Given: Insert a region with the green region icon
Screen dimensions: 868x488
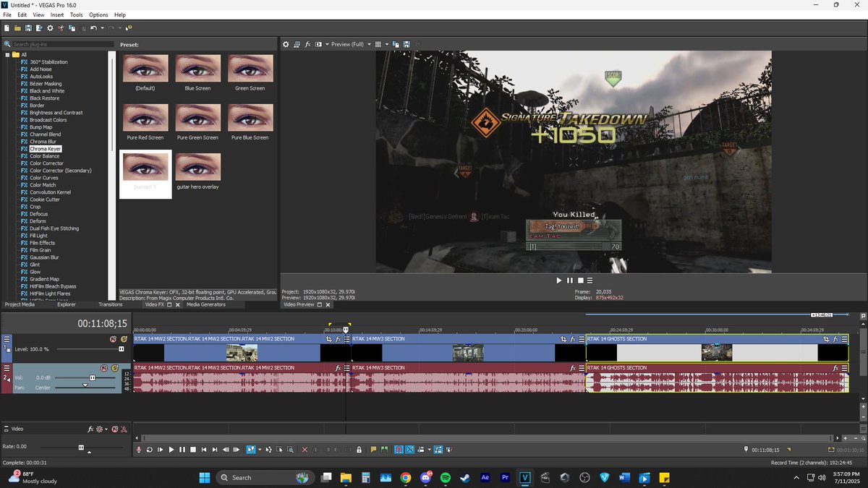Looking at the screenshot, I should tap(383, 449).
